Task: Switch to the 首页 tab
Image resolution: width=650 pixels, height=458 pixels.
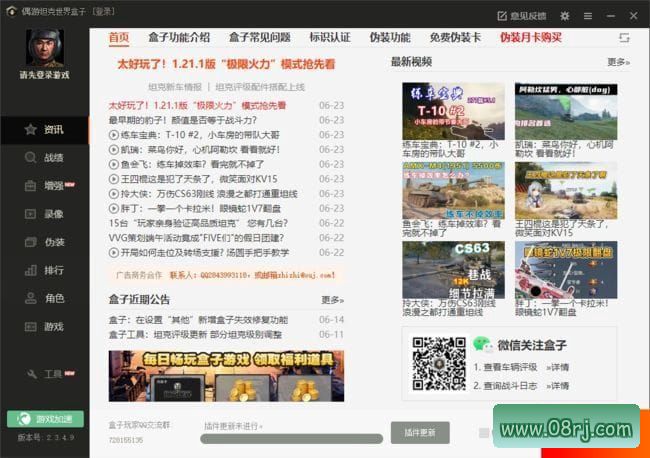Action: click(119, 38)
